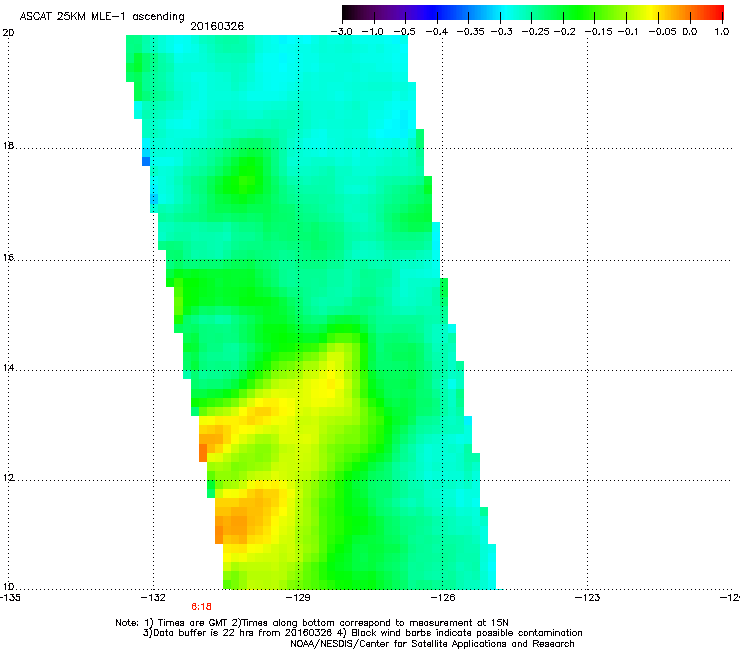
Task: Click the latitude axis label "18"
Action: 8,146
